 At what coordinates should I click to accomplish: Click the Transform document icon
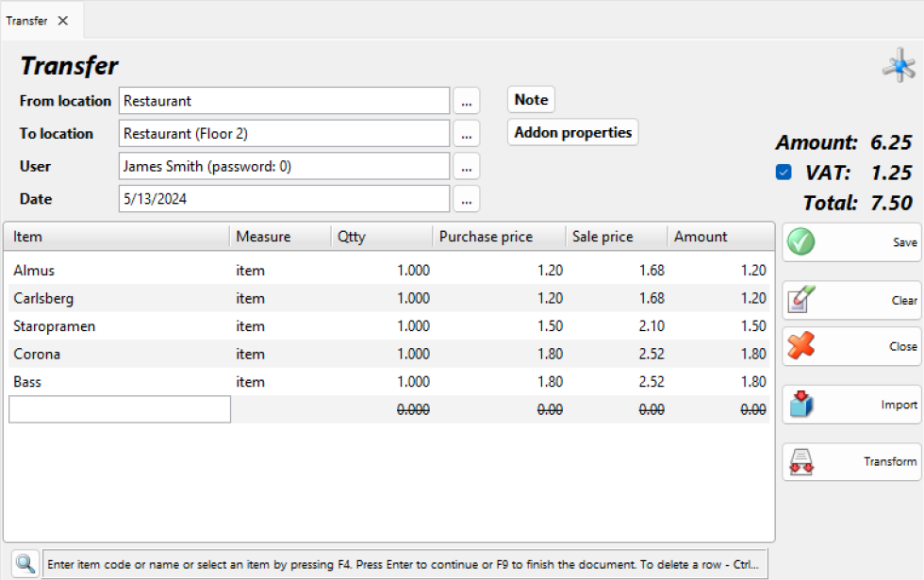(801, 461)
